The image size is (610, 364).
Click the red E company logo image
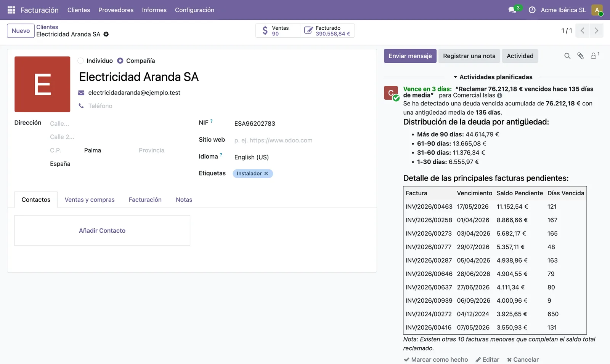[x=42, y=84]
